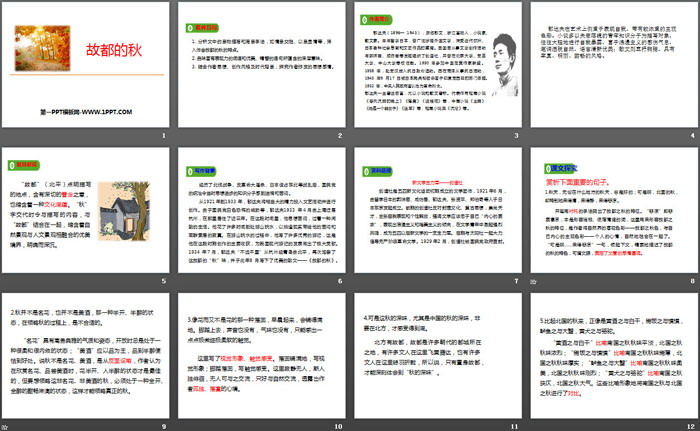Image resolution: width=700 pixels, height=431 pixels.
Task: Click slide number label '5'
Action: tap(164, 281)
